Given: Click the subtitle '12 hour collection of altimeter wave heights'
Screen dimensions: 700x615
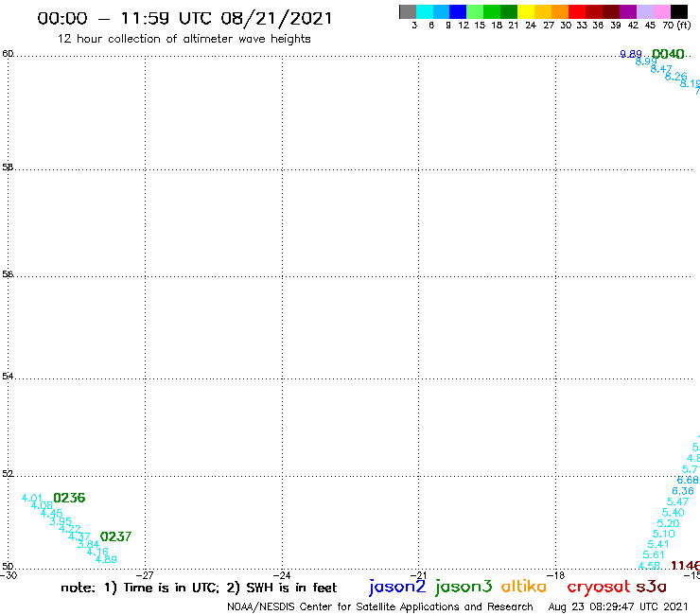Looking at the screenshot, I should click(184, 39).
